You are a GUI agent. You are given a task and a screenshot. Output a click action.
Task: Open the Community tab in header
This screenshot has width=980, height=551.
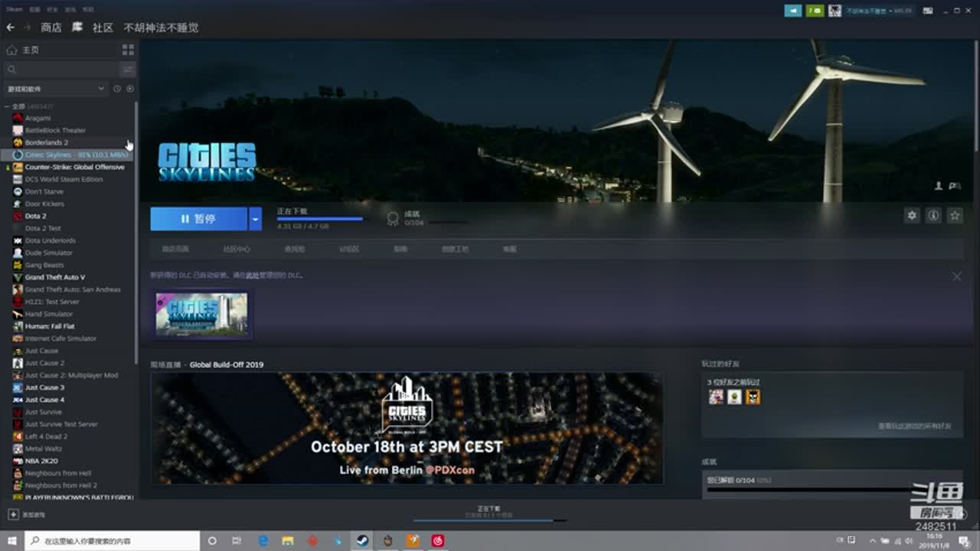(x=103, y=28)
